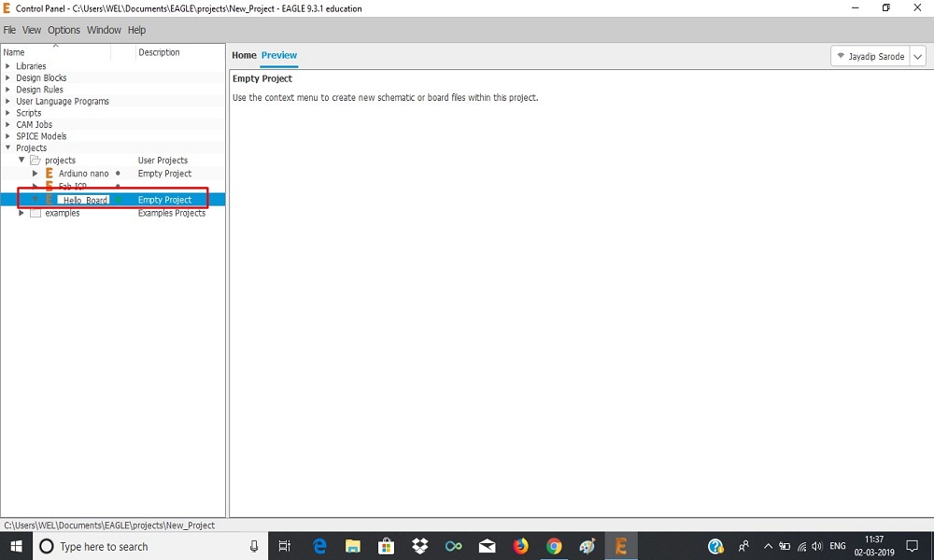934x560 pixels.
Task: Expand the Libraries tree node
Action: pyautogui.click(x=7, y=66)
